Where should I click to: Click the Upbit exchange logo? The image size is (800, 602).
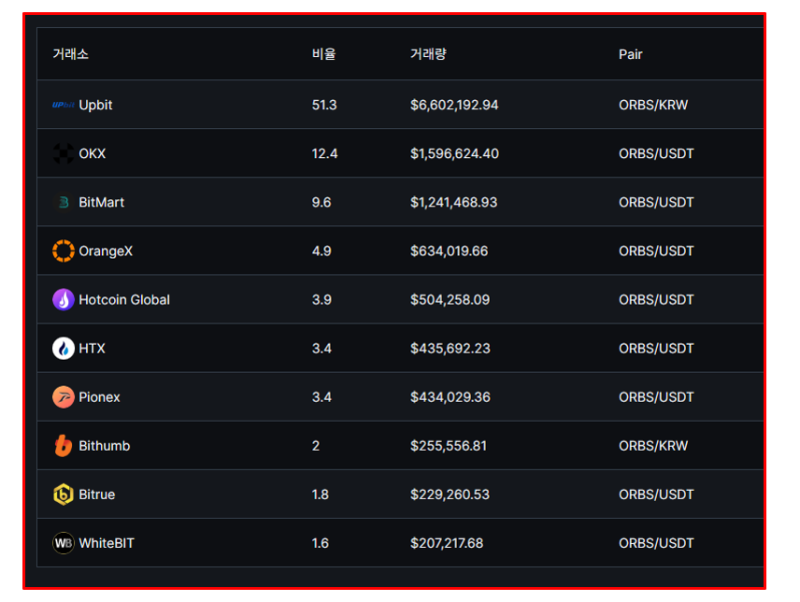pyautogui.click(x=63, y=105)
